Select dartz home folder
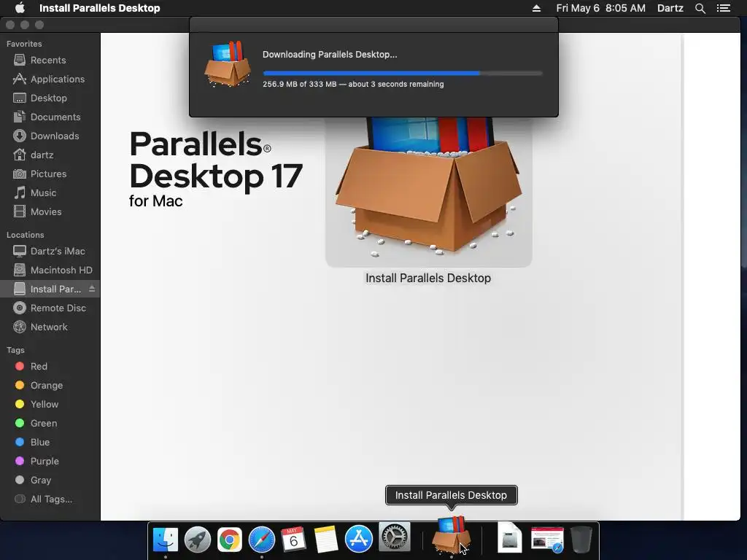Image resolution: width=747 pixels, height=560 pixels. [x=50, y=155]
